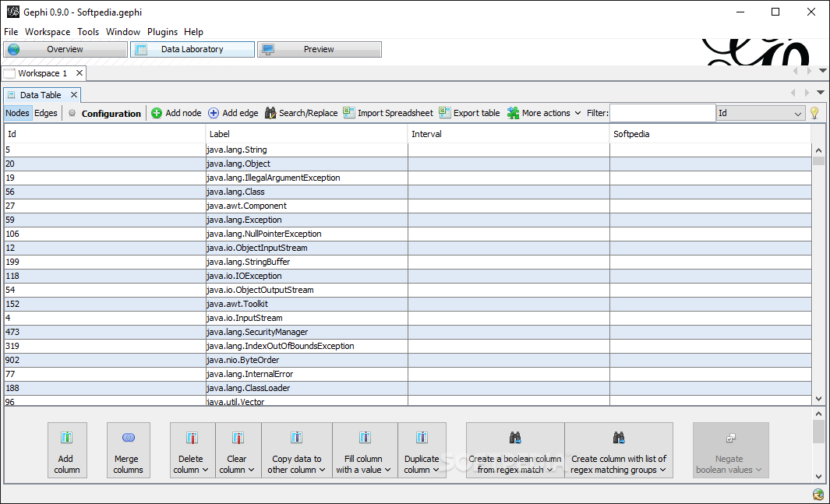
Task: Click Create column with list of regex groups
Action: coord(619,450)
